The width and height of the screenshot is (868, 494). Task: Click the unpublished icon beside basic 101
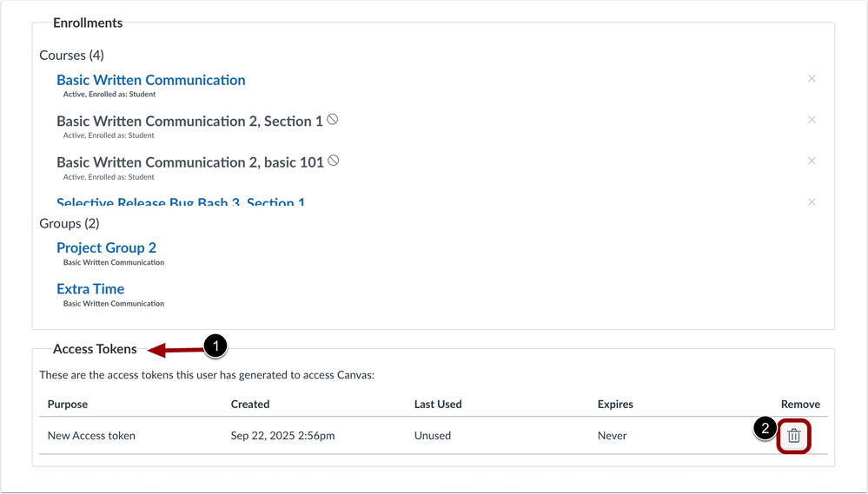334,161
